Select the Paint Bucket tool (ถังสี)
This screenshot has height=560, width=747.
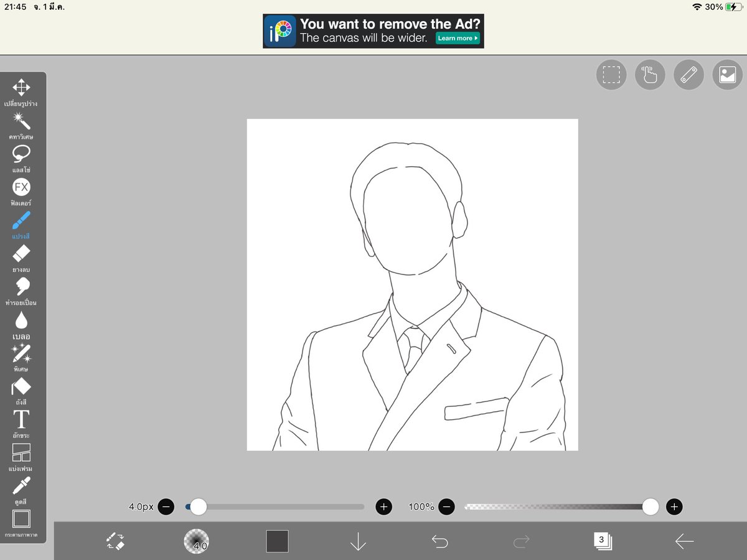pos(21,392)
